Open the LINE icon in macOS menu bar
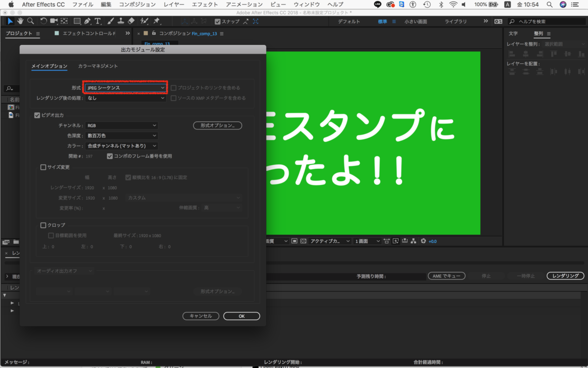Image resolution: width=588 pixels, height=368 pixels. (x=377, y=4)
